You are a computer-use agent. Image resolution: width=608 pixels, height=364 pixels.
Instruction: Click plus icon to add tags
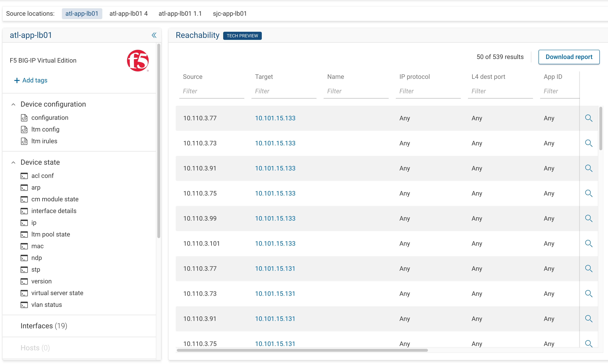pyautogui.click(x=17, y=80)
